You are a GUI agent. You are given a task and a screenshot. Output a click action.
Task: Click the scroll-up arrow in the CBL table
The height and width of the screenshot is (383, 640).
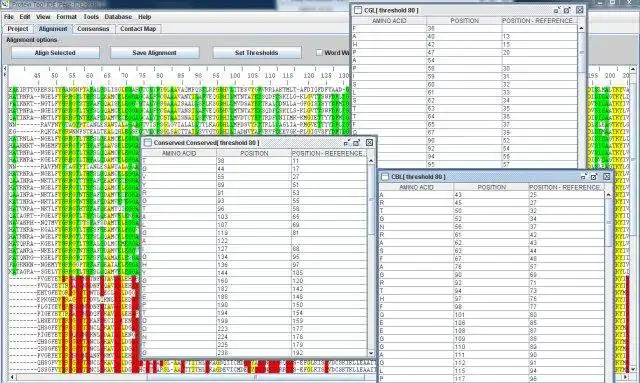click(608, 195)
